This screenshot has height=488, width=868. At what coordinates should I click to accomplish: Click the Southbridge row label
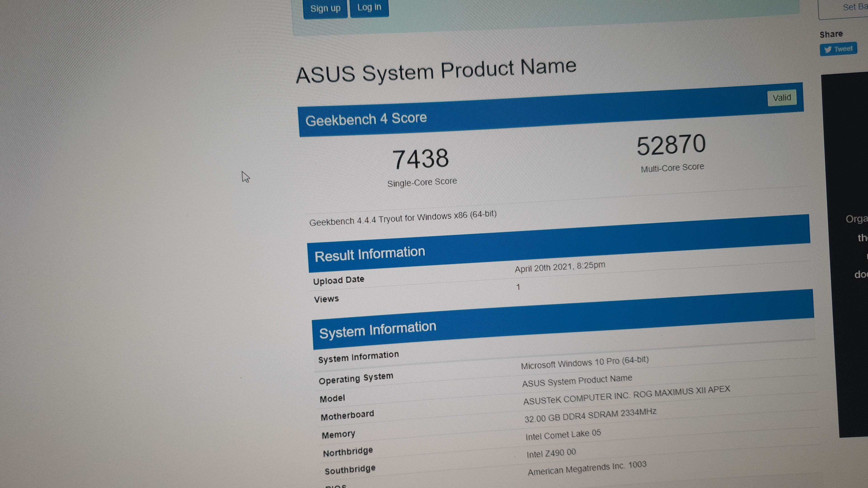click(350, 469)
